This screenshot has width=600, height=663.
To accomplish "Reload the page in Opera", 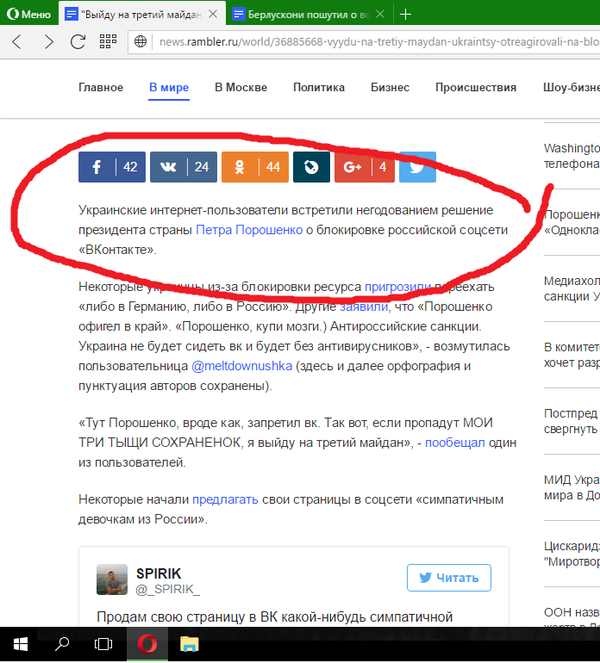I will (x=79, y=41).
